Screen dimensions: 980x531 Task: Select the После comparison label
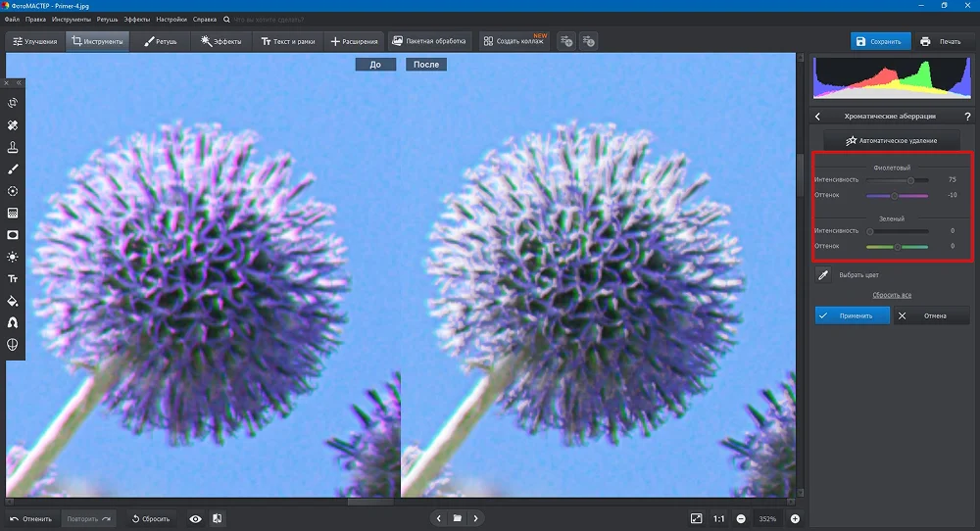(x=426, y=65)
